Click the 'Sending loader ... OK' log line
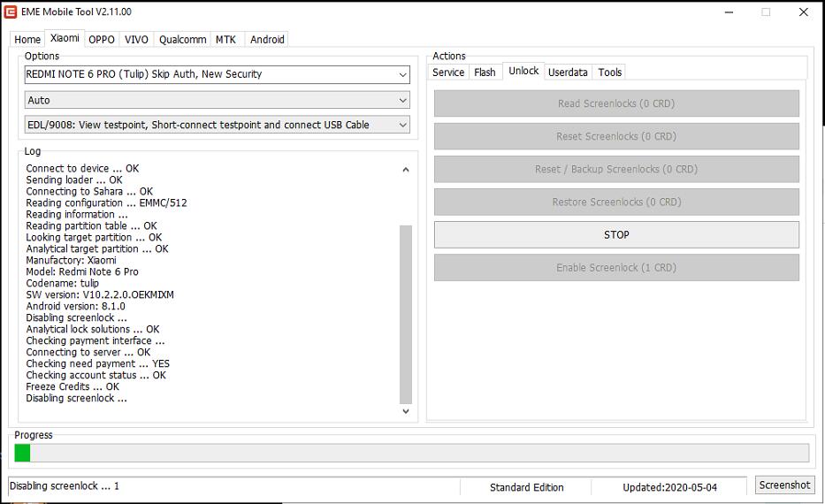The width and height of the screenshot is (825, 504). 74,179
